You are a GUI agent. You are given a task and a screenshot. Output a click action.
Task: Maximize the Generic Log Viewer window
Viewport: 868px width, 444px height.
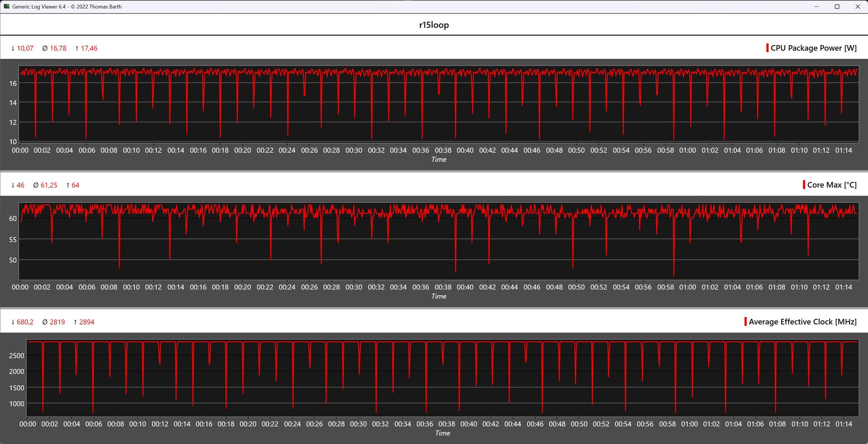(x=837, y=7)
